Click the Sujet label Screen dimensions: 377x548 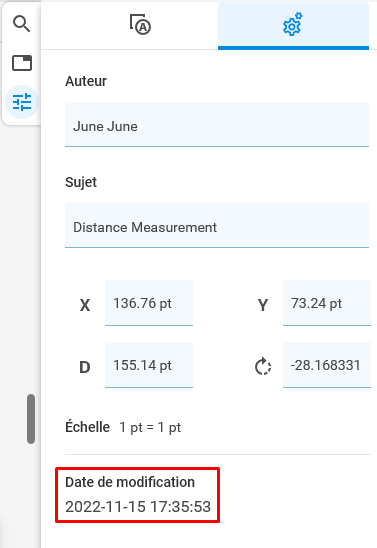pyautogui.click(x=81, y=182)
